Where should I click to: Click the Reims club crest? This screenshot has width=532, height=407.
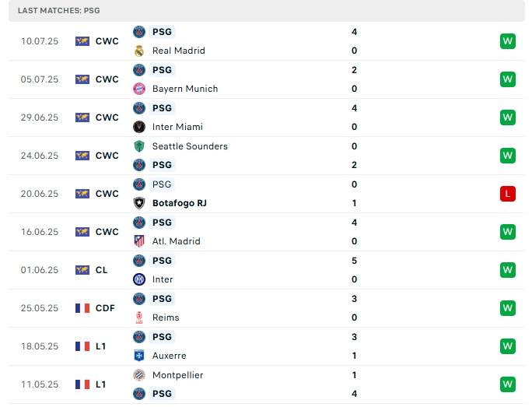pos(139,318)
